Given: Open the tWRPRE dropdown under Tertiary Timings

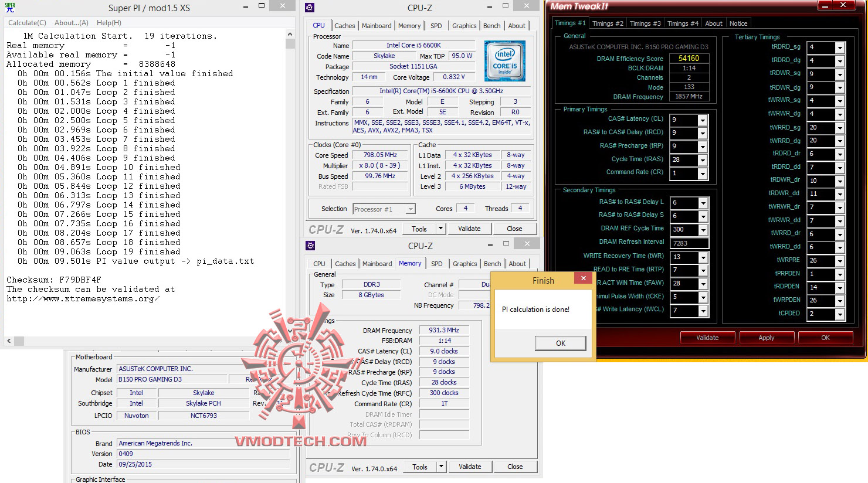Looking at the screenshot, I should click(840, 261).
